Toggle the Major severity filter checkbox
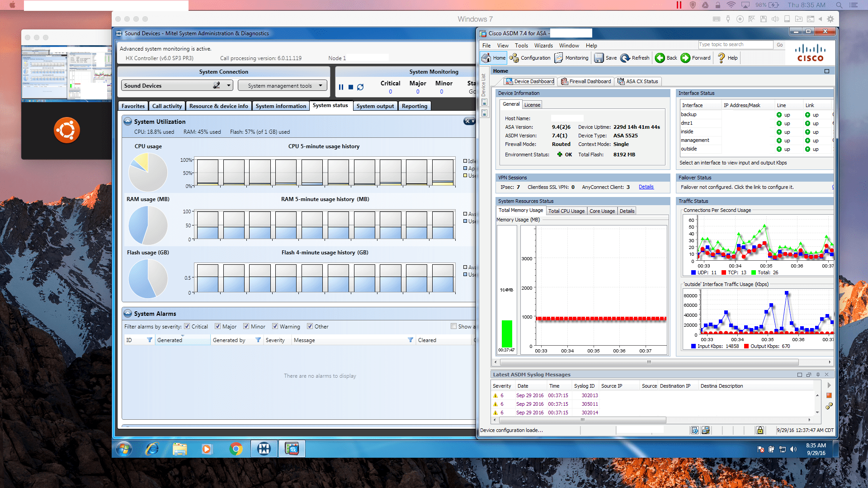The image size is (868, 488). [x=218, y=326]
